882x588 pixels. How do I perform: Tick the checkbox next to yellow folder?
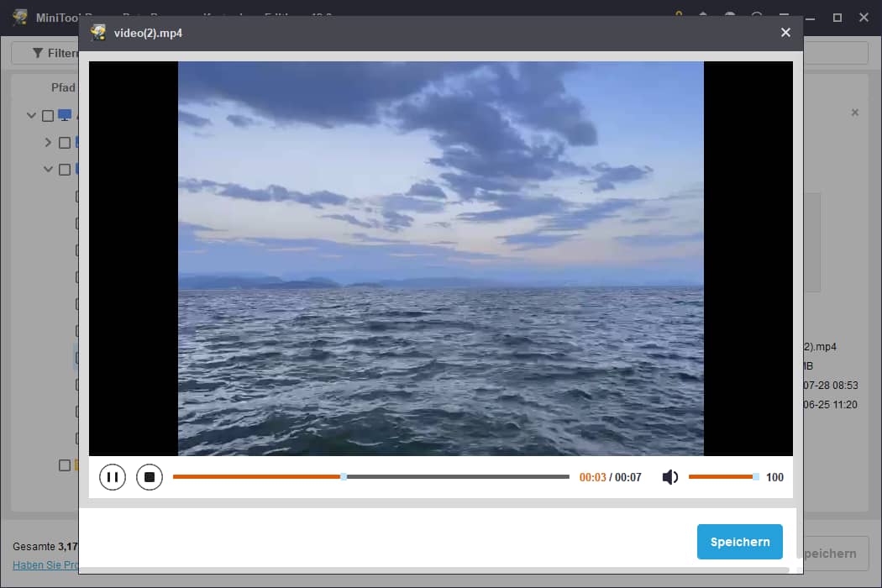(65, 465)
